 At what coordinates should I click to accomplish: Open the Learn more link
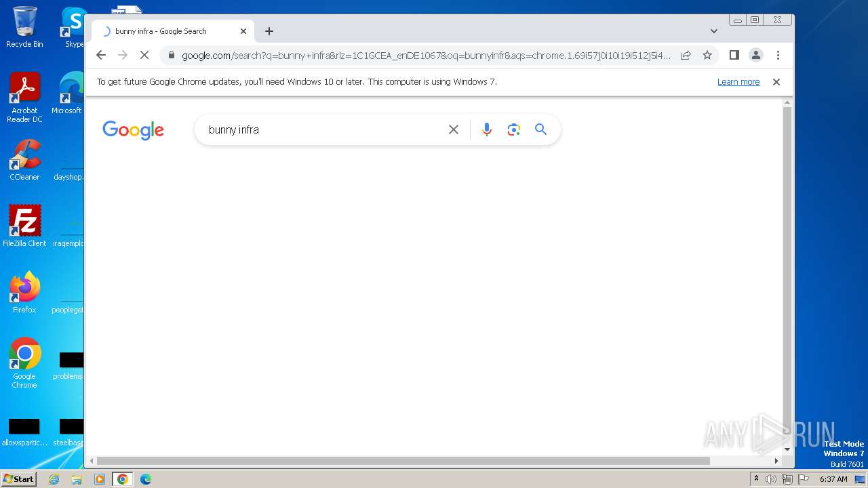click(x=738, y=82)
